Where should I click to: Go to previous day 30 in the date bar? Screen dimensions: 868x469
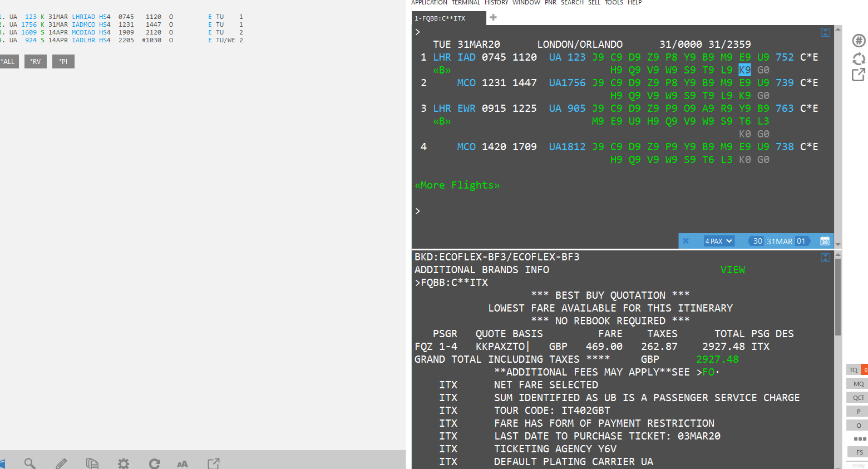tap(758, 241)
